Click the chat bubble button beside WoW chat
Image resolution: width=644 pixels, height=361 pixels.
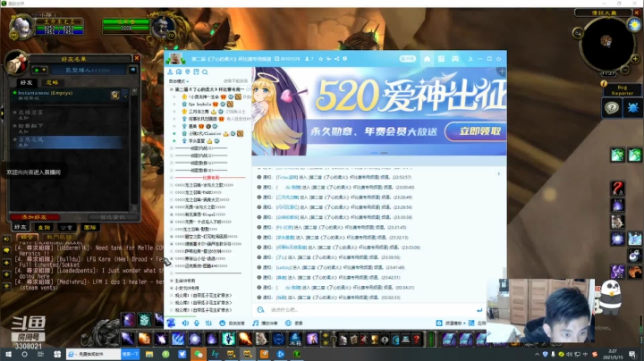click(6, 250)
